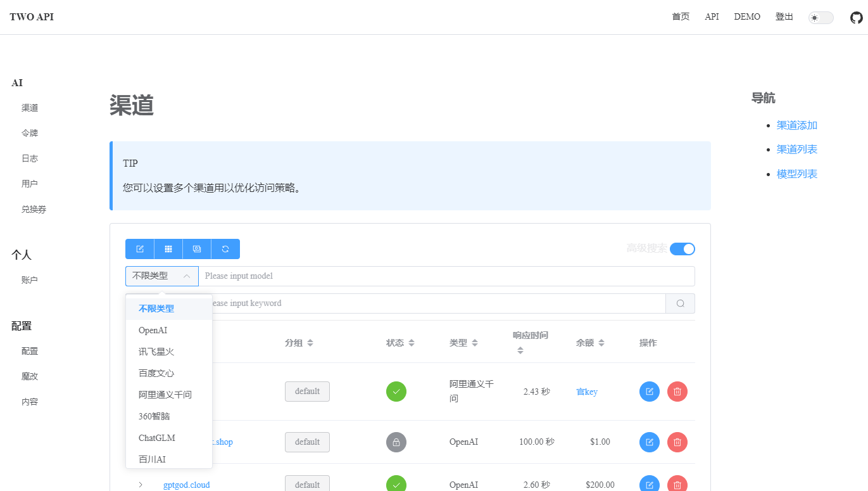Go to API in the top navigation
Viewport: 868px width, 491px height.
(x=712, y=17)
